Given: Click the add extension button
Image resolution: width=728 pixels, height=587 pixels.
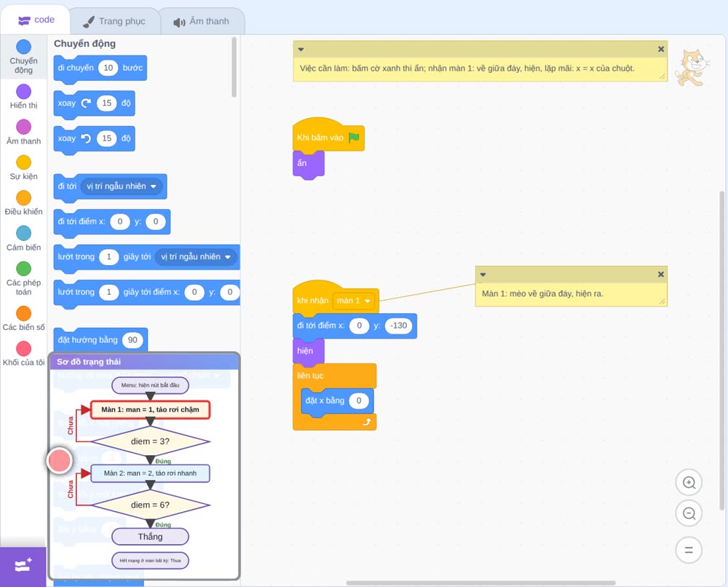Looking at the screenshot, I should [x=23, y=566].
